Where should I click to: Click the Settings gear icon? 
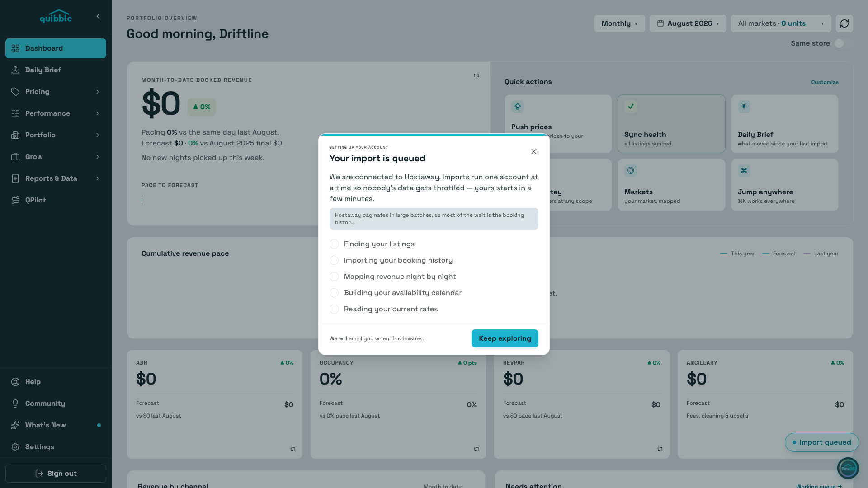pos(15,447)
